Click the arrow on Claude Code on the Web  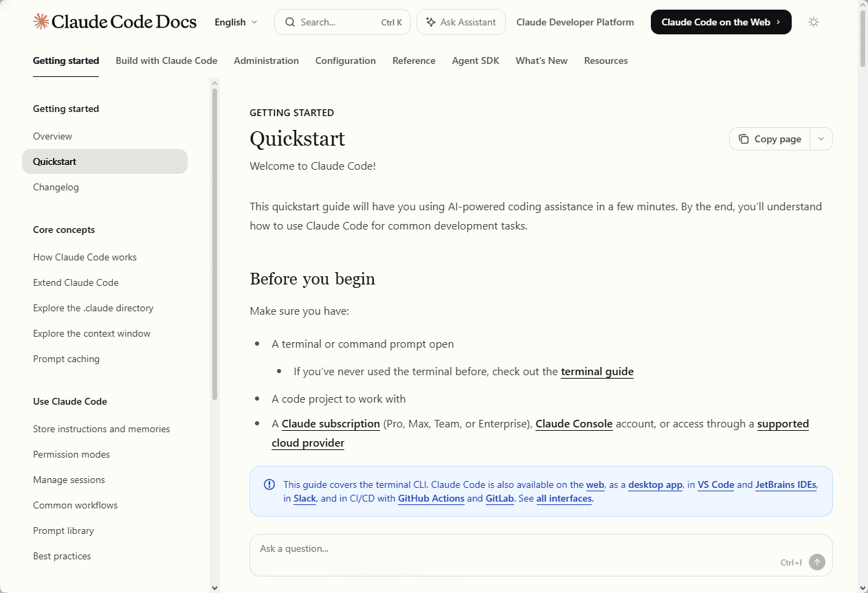tap(778, 22)
